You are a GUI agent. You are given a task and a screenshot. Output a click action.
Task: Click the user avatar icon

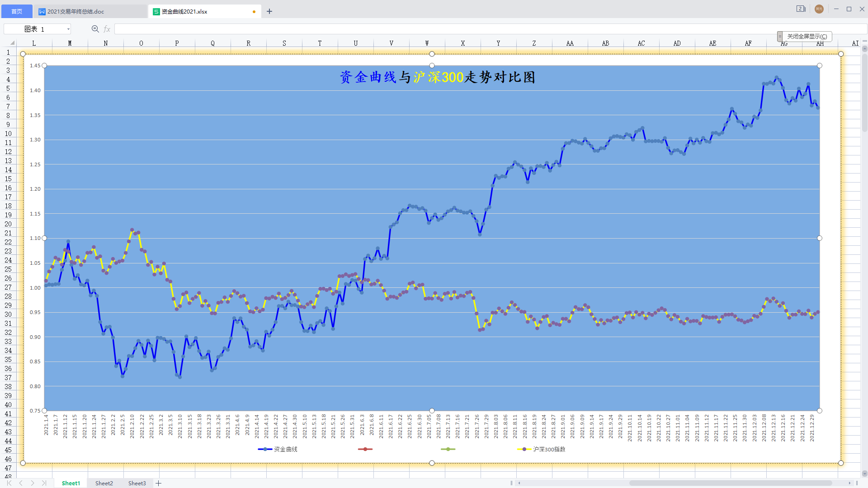point(819,9)
